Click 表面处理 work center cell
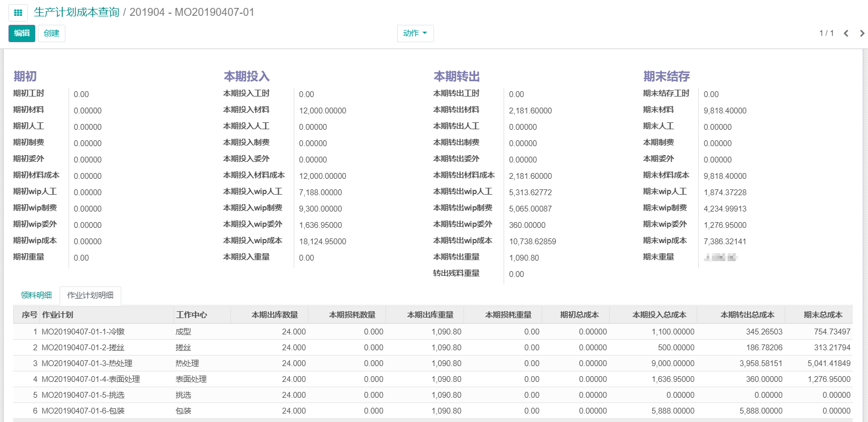868x422 pixels. pos(191,379)
